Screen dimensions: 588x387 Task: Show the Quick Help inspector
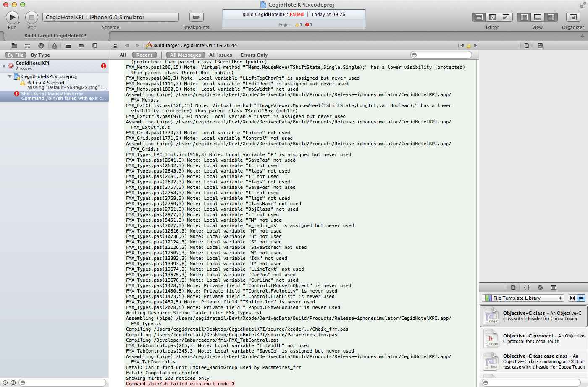pyautogui.click(x=540, y=45)
